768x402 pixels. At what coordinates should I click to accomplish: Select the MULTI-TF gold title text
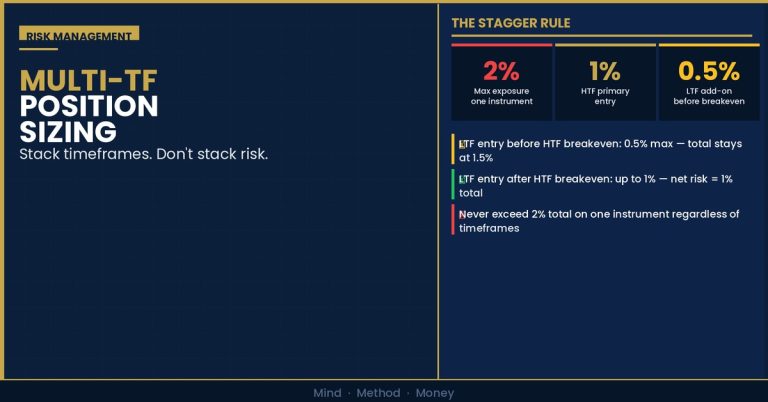pyautogui.click(x=89, y=81)
